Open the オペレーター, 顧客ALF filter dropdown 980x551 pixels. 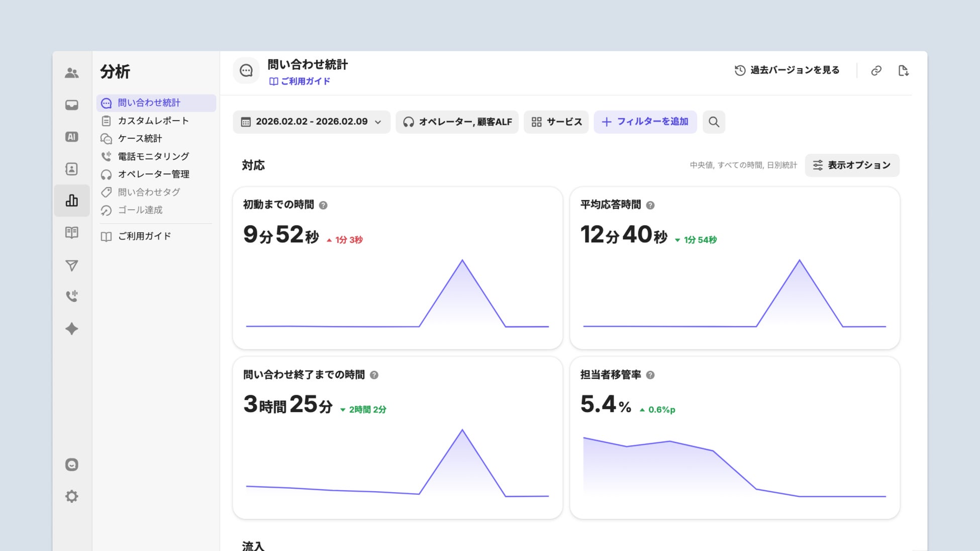[x=457, y=122]
